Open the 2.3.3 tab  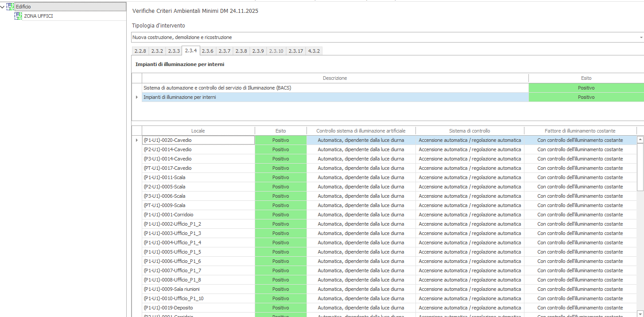[174, 51]
